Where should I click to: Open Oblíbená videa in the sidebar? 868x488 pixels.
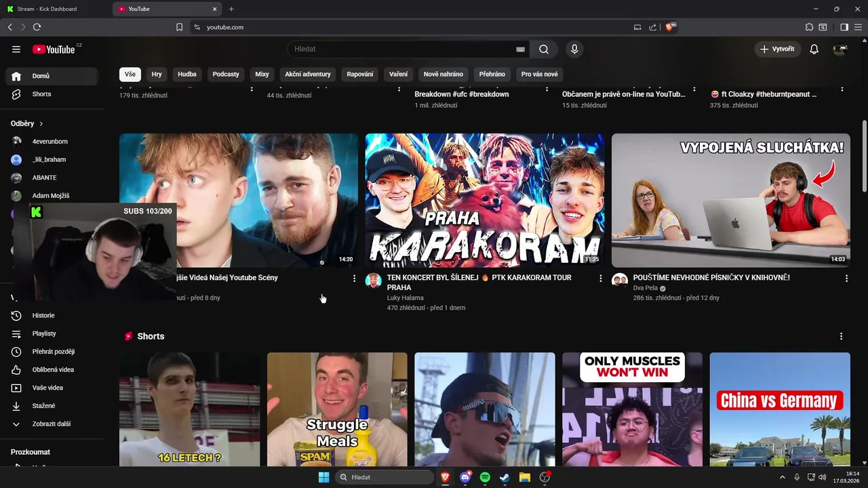[52, 370]
